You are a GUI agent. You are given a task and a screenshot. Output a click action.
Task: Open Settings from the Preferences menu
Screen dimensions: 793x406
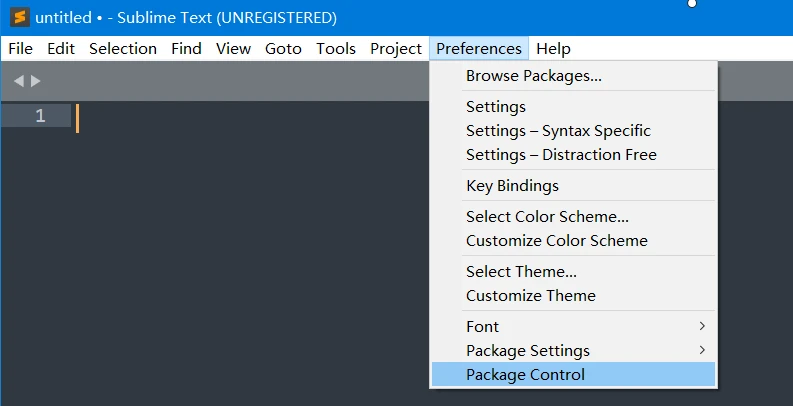pos(496,106)
